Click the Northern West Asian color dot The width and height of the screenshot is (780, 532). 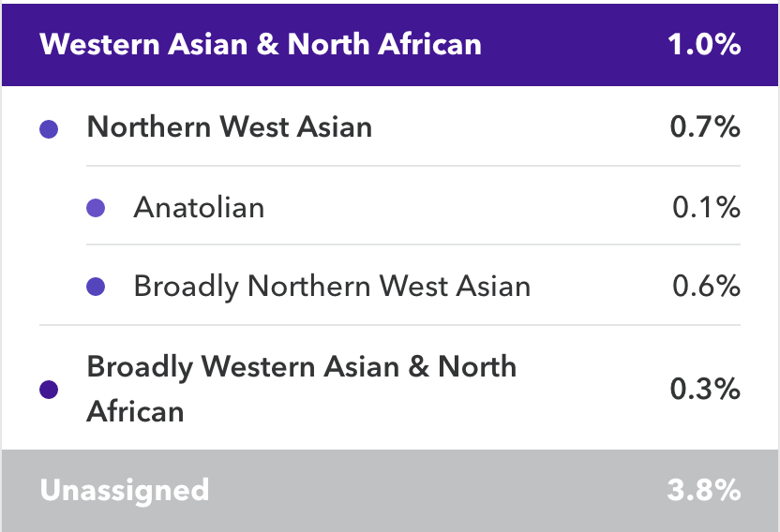[x=50, y=129]
